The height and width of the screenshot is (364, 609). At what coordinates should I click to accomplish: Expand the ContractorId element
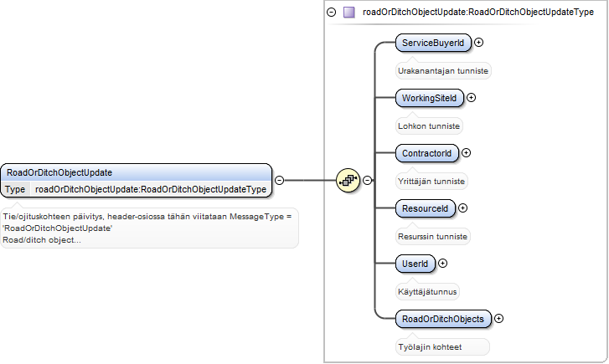[466, 153]
